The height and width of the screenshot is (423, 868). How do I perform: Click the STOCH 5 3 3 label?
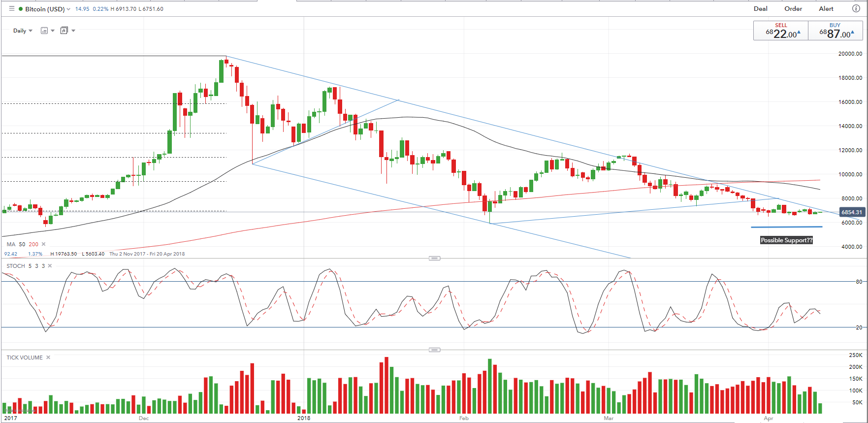pos(26,266)
